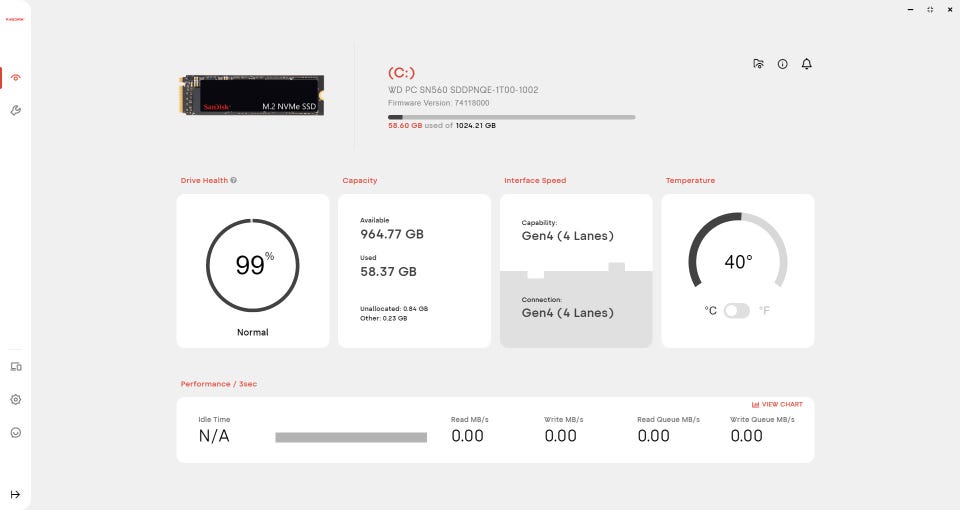Click the Temperature section heading
The image size is (960, 510).
(x=690, y=180)
